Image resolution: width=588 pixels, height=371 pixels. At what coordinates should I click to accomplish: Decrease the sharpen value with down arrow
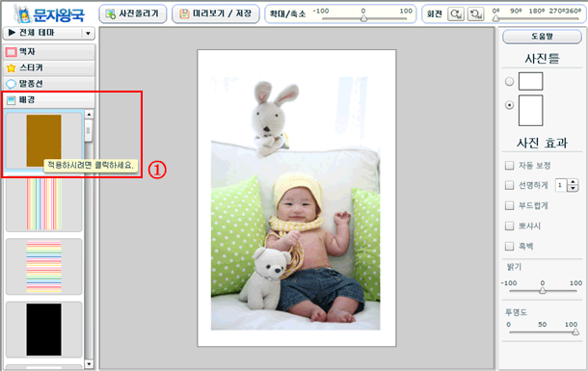click(573, 189)
